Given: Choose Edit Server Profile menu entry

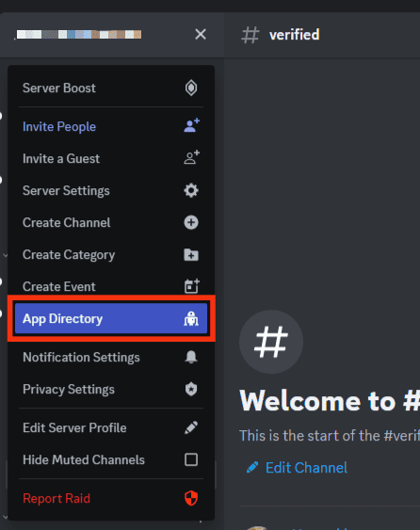Looking at the screenshot, I should 111,427.
